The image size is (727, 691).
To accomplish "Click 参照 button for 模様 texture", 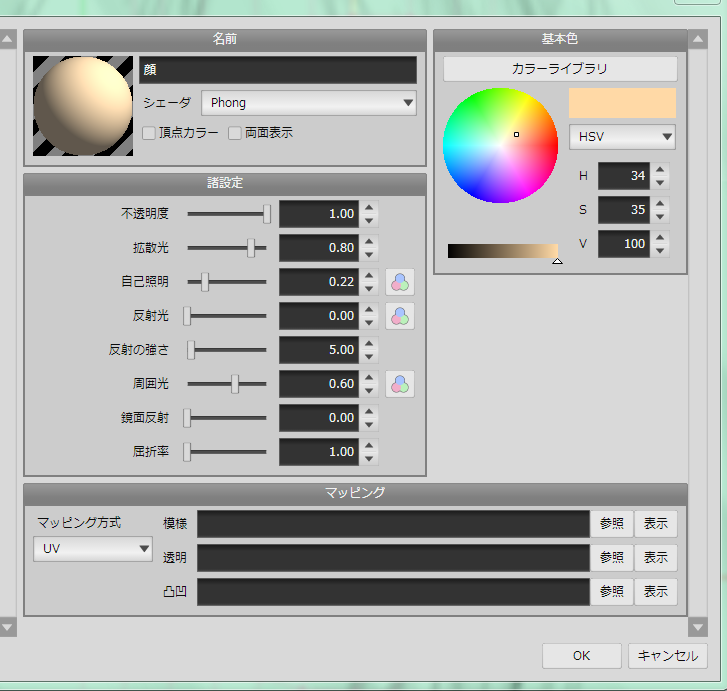I will [x=612, y=524].
